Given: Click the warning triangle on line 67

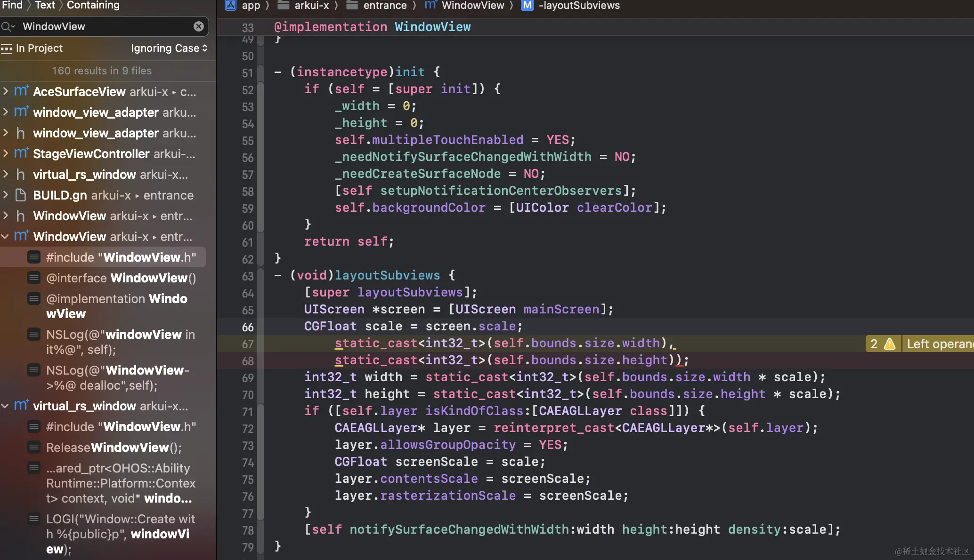Looking at the screenshot, I should [x=890, y=344].
